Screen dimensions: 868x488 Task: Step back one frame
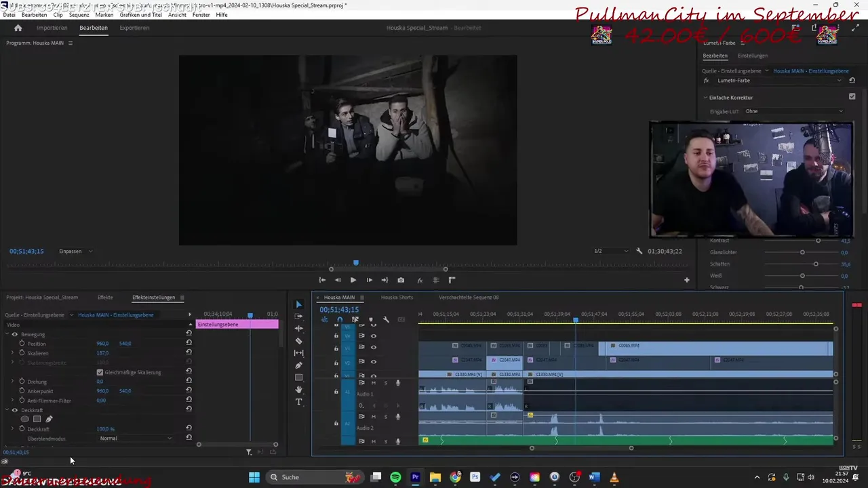click(338, 280)
